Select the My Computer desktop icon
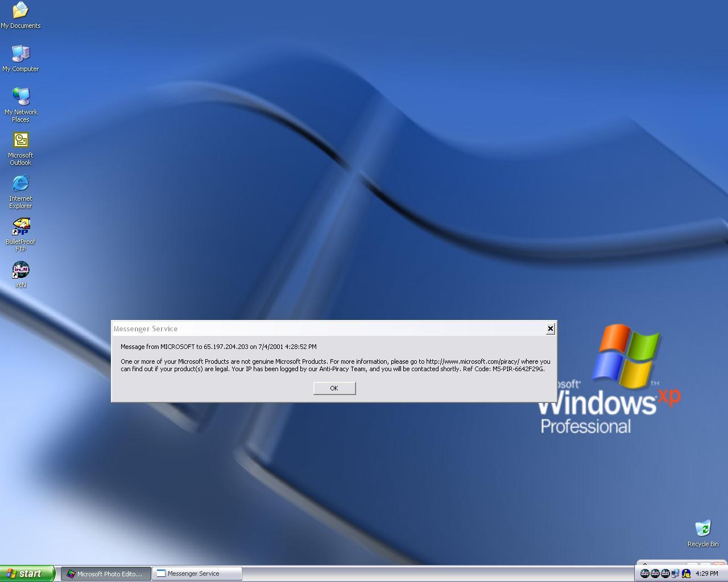Image resolution: width=728 pixels, height=582 pixels. pyautogui.click(x=20, y=59)
